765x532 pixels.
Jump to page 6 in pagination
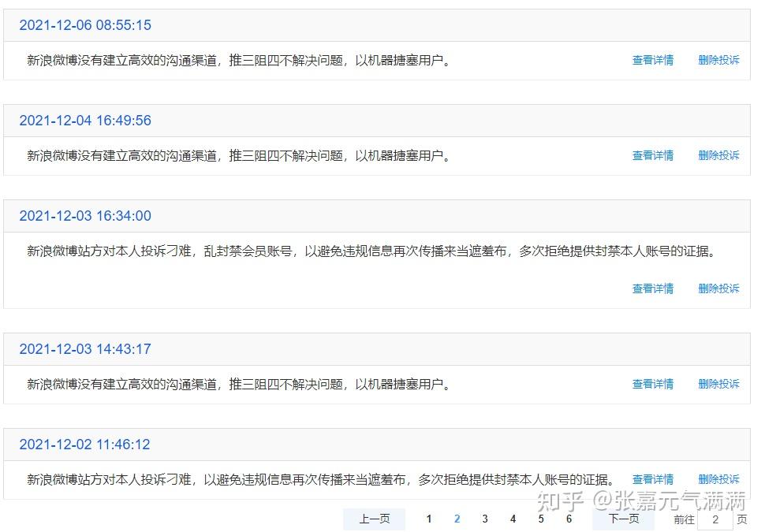(x=569, y=519)
